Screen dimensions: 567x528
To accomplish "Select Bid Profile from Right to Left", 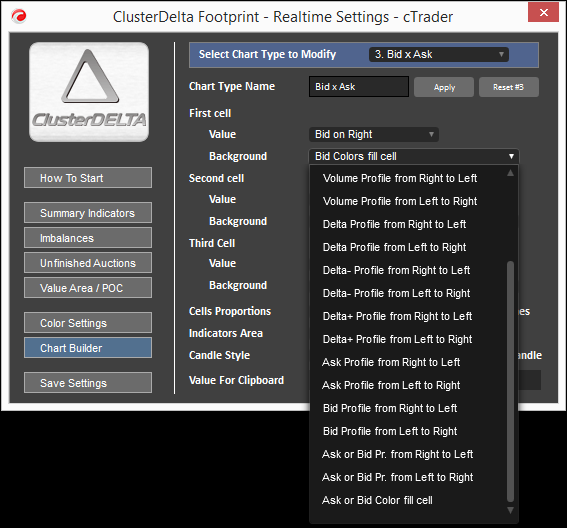I will click(408, 408).
